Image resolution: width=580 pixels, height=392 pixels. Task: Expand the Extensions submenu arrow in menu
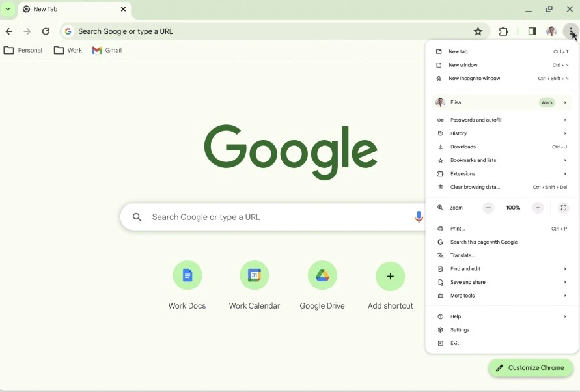[x=565, y=174]
